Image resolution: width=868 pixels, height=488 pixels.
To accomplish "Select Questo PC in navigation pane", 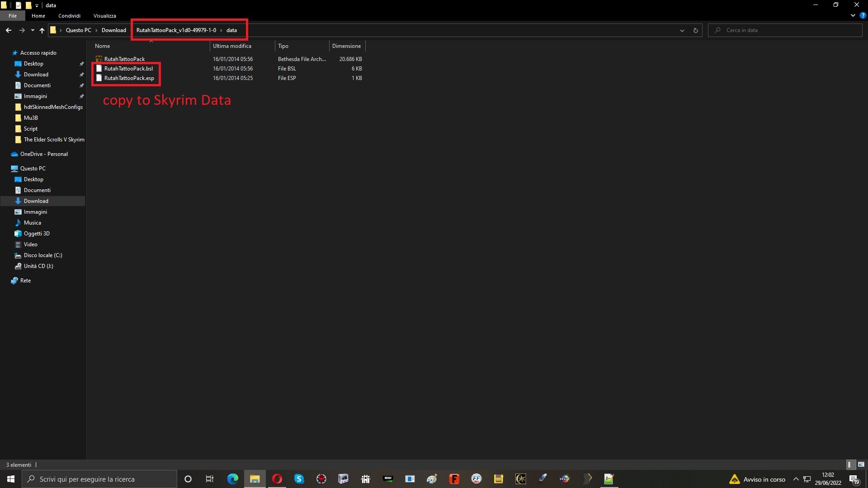I will coord(33,169).
